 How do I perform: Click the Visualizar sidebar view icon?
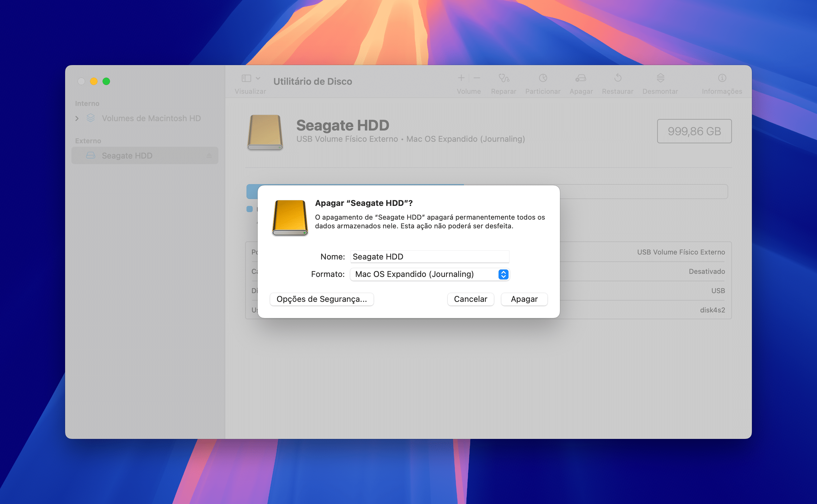pyautogui.click(x=246, y=78)
